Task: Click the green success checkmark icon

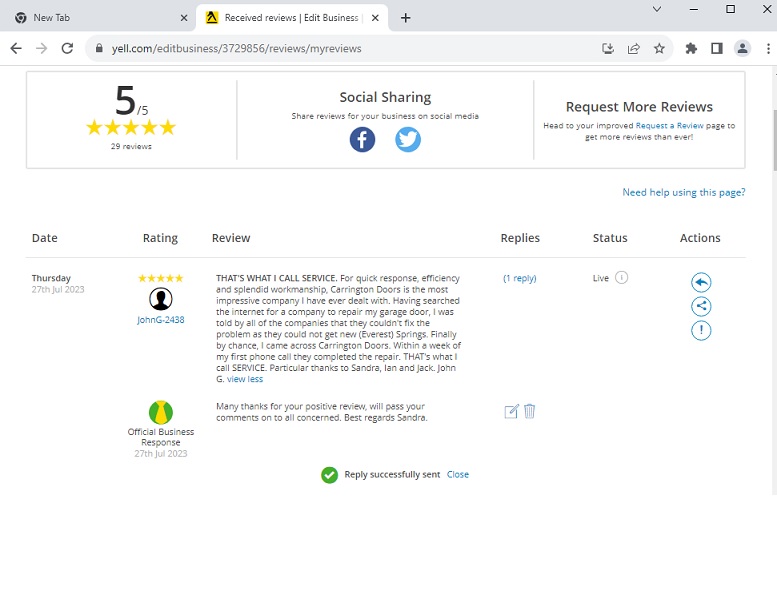Action: pos(329,475)
